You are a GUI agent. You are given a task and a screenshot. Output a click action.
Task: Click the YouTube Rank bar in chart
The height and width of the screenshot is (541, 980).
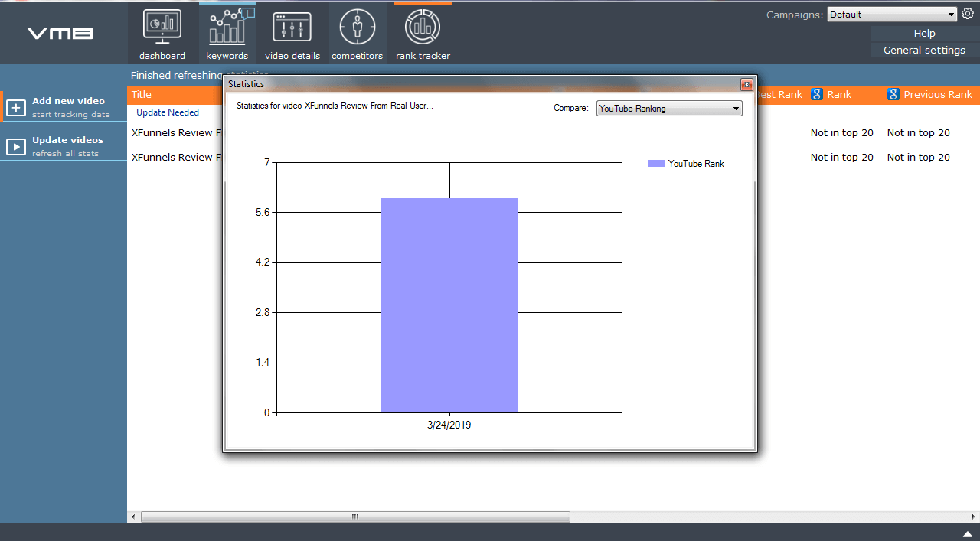coord(449,305)
